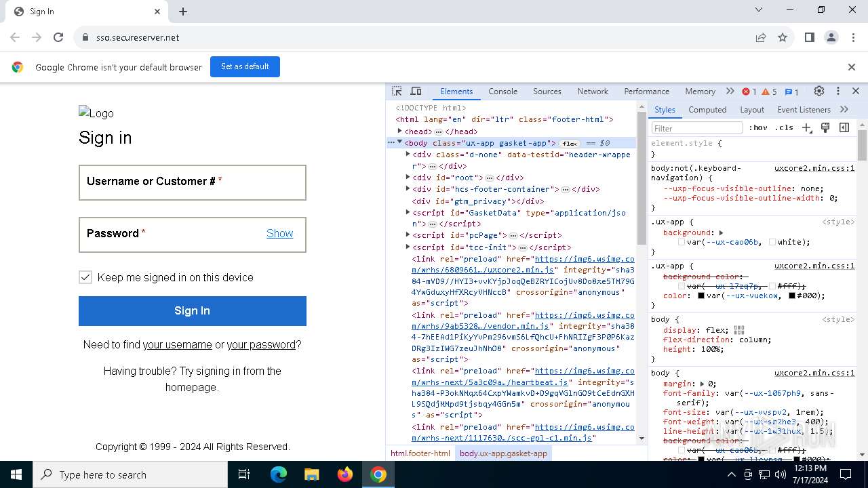Follow the your password link

click(x=261, y=344)
